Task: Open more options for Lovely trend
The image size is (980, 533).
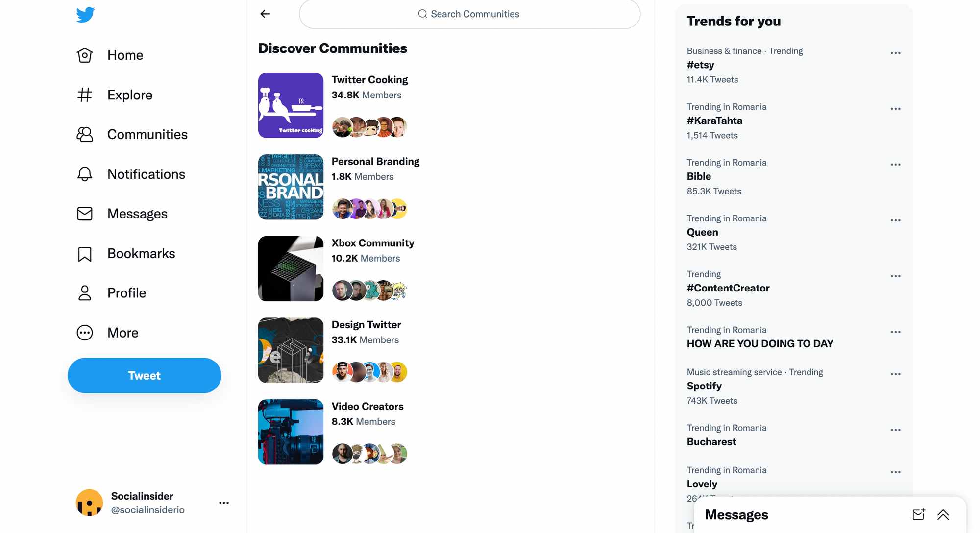Action: [896, 472]
